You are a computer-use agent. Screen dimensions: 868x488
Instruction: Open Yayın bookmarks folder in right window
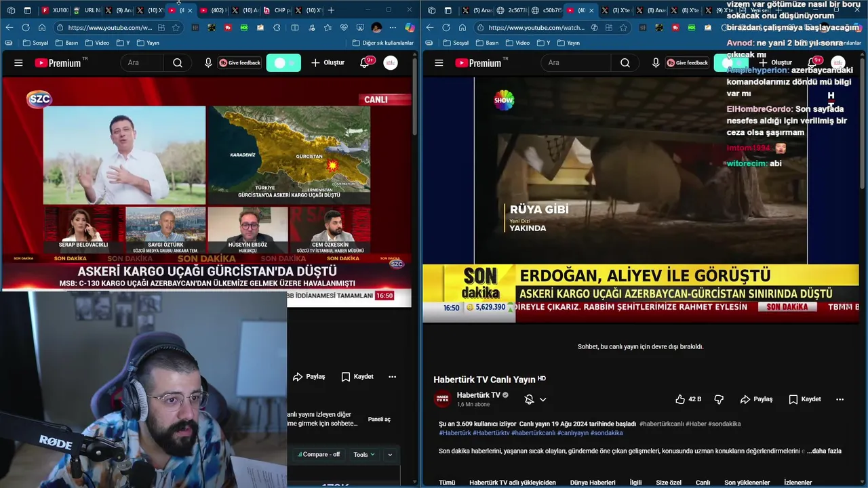(x=568, y=43)
